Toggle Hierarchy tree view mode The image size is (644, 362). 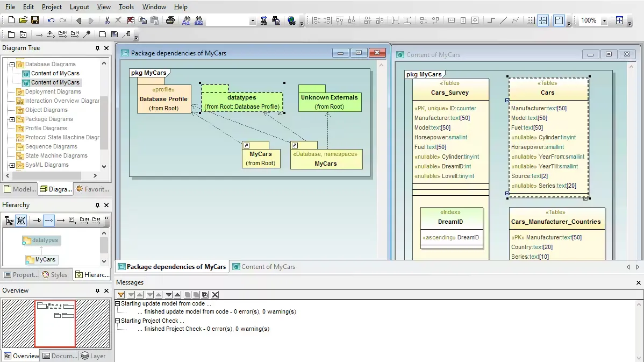(x=9, y=221)
